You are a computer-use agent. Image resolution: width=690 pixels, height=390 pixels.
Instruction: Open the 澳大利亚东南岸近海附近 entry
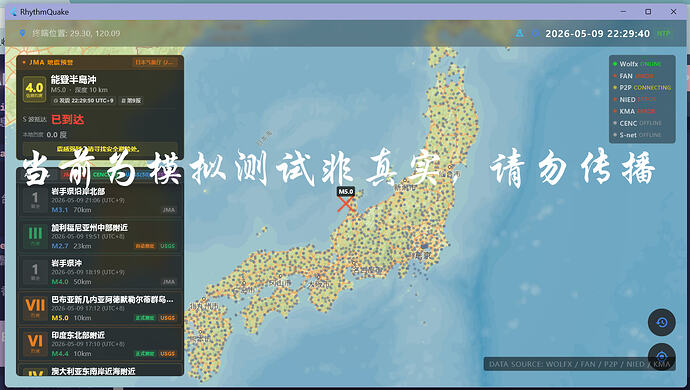[100, 370]
